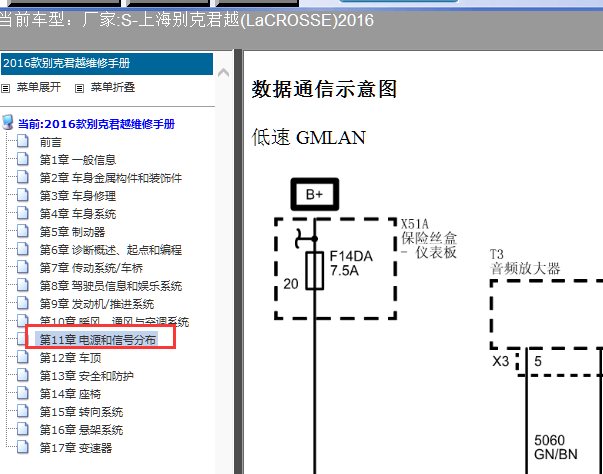Open 第3章 车身修理 chapter
This screenshot has width=603, height=474.
(x=78, y=196)
